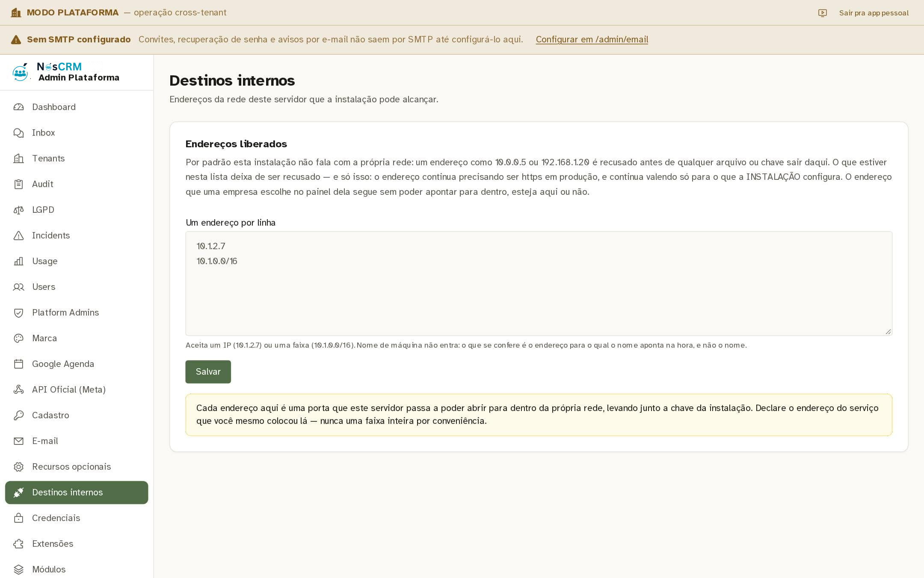Click the Módulos layers icon
The image size is (924, 578).
(x=18, y=569)
